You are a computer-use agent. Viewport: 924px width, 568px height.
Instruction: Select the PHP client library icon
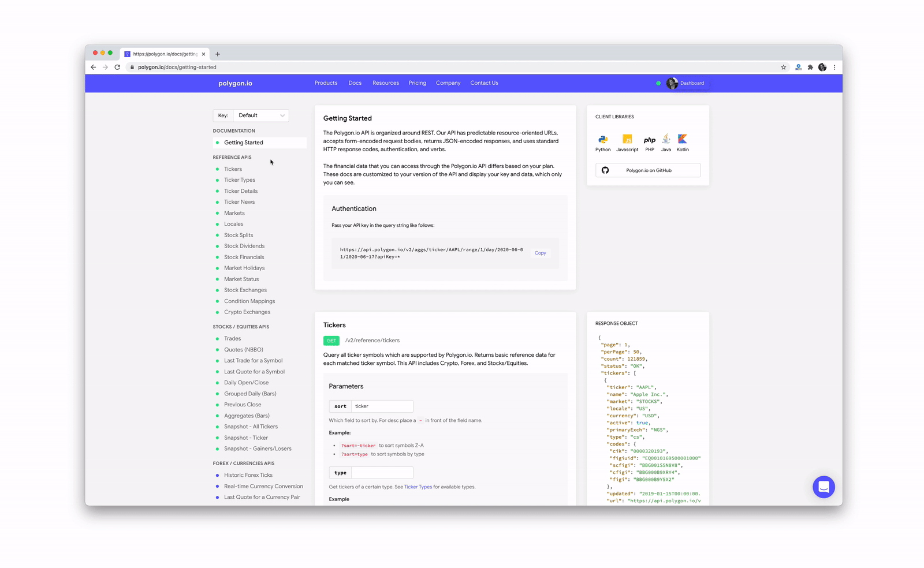coord(650,140)
